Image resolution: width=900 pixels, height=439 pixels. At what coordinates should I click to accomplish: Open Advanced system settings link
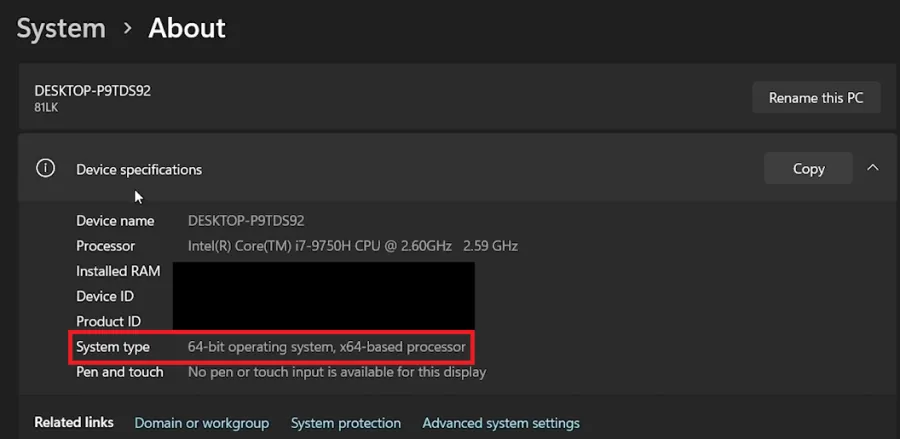501,424
